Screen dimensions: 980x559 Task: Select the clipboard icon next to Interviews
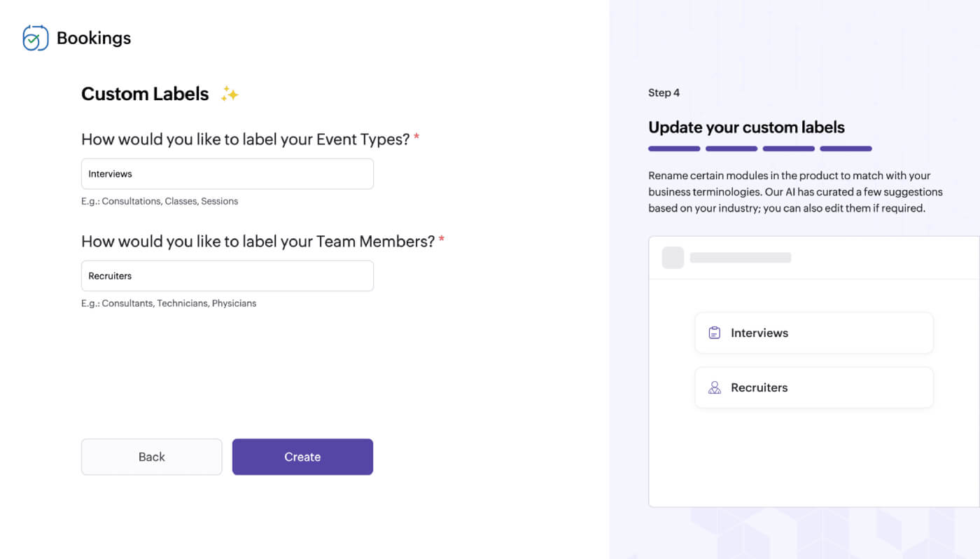tap(714, 332)
